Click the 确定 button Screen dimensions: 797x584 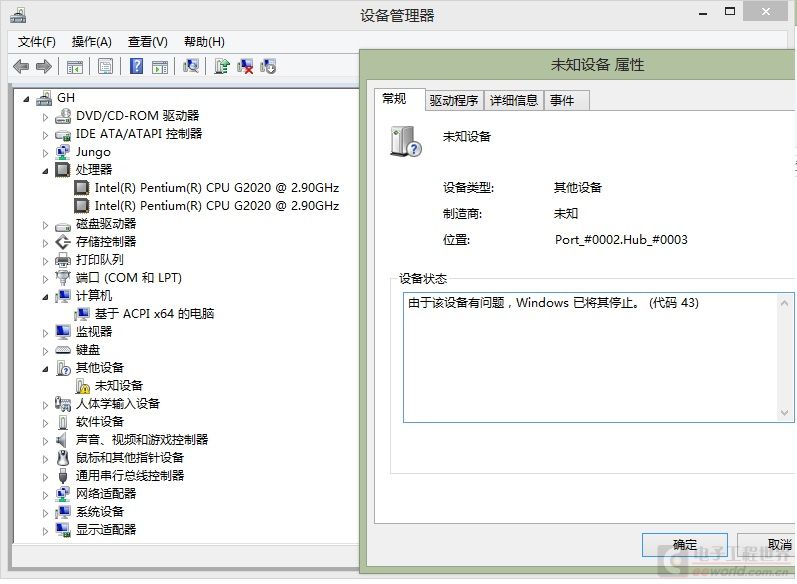click(684, 545)
